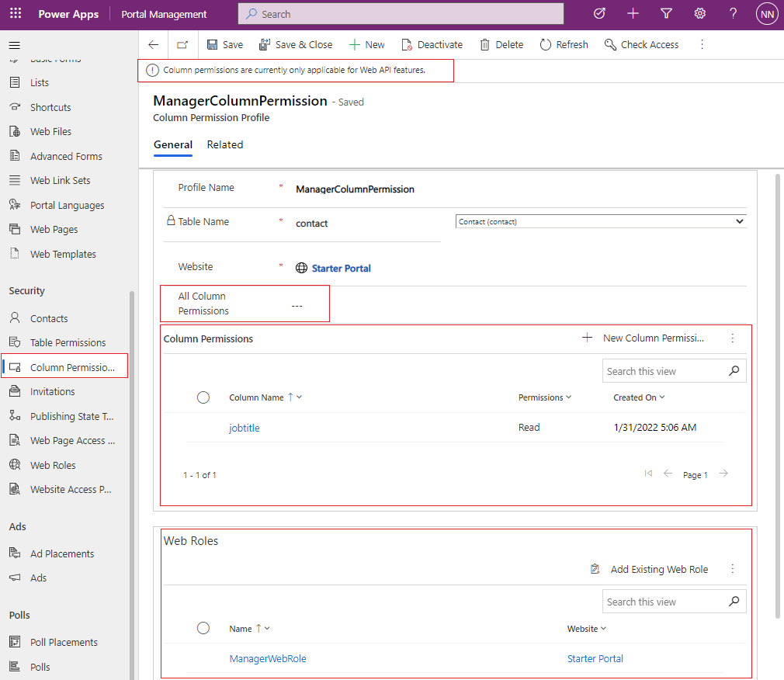784x680 pixels.
Task: Open the Power Apps app launcher grid
Action: pyautogui.click(x=16, y=13)
